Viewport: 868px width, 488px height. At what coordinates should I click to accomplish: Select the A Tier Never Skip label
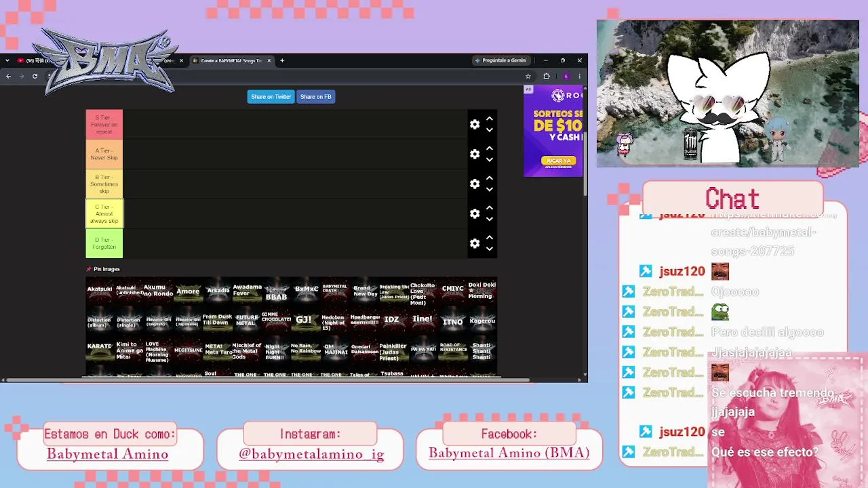pyautogui.click(x=104, y=154)
